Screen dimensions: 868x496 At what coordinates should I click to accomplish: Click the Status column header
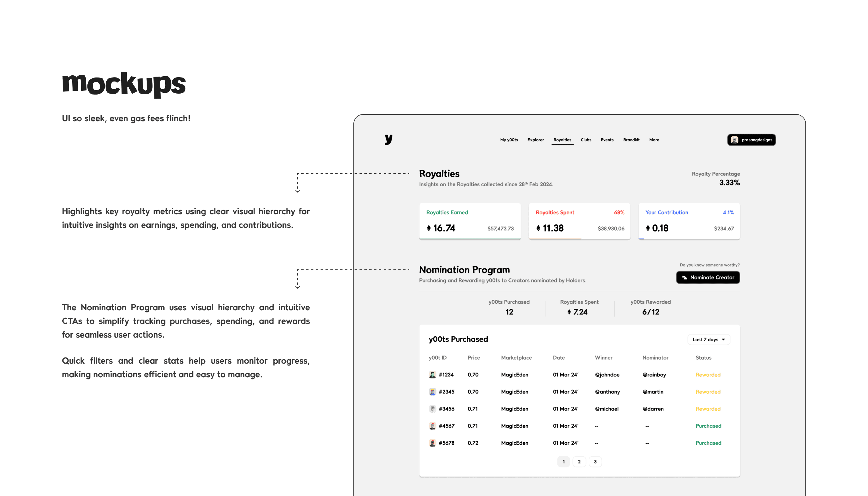(x=703, y=358)
